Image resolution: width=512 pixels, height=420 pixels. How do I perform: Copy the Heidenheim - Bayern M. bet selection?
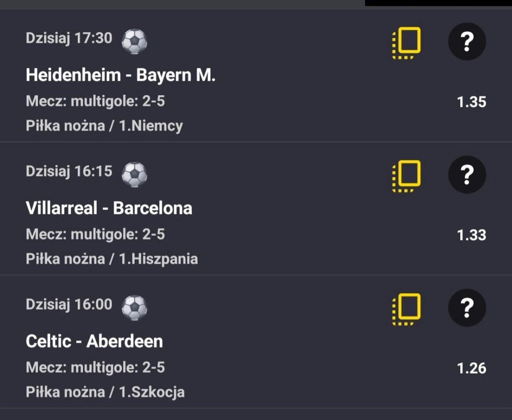tap(407, 42)
